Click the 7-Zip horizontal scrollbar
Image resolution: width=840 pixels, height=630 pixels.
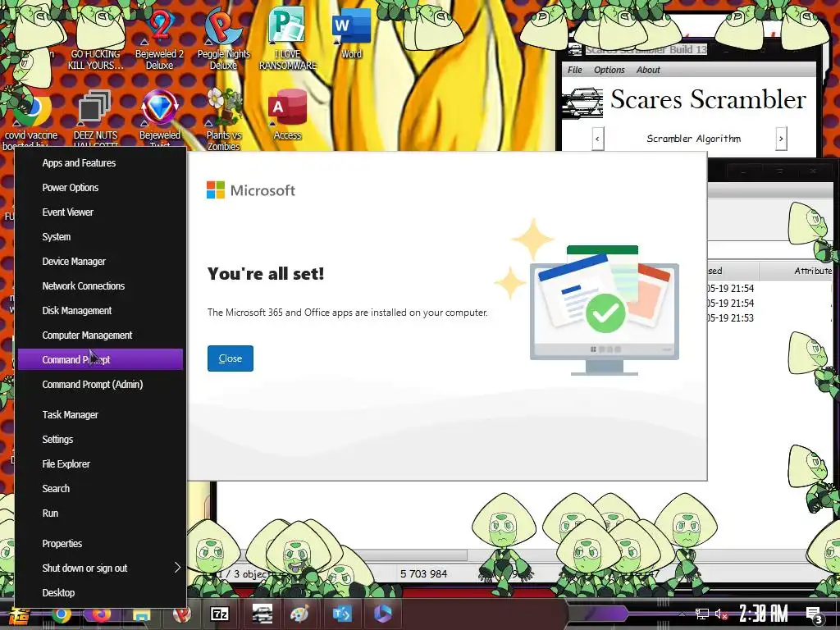(343, 555)
